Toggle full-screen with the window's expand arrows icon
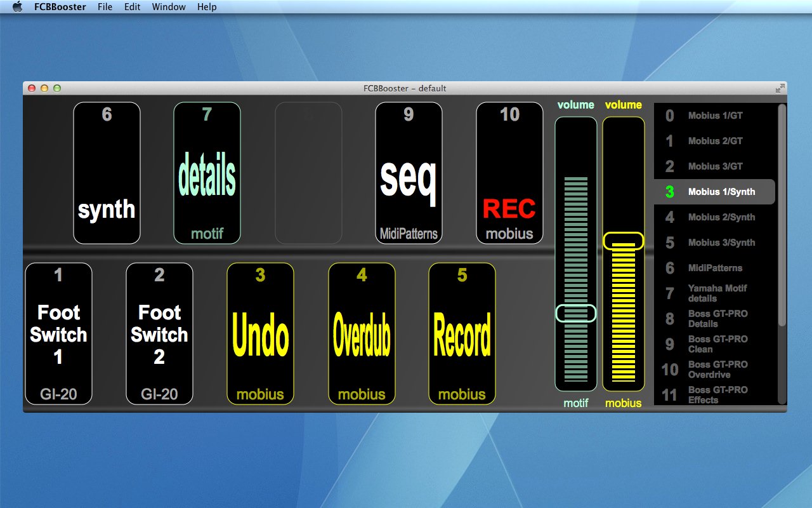This screenshot has height=508, width=812. coord(780,88)
